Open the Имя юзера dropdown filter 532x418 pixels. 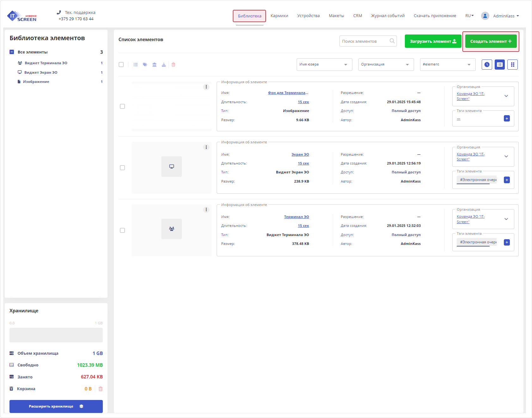324,65
